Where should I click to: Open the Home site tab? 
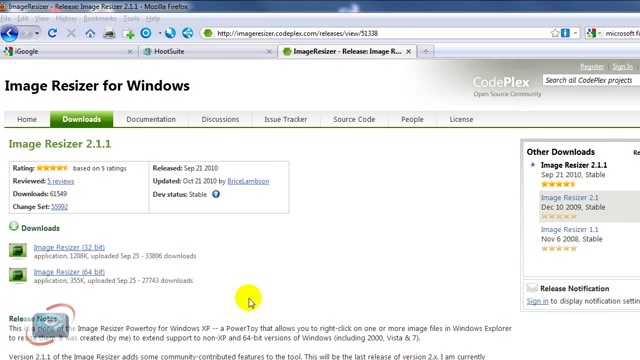(x=27, y=119)
